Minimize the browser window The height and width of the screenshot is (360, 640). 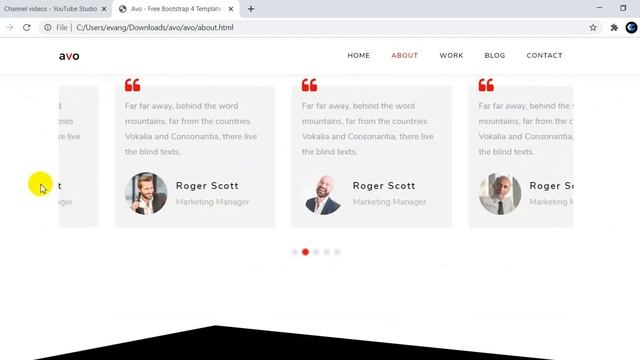click(600, 8)
